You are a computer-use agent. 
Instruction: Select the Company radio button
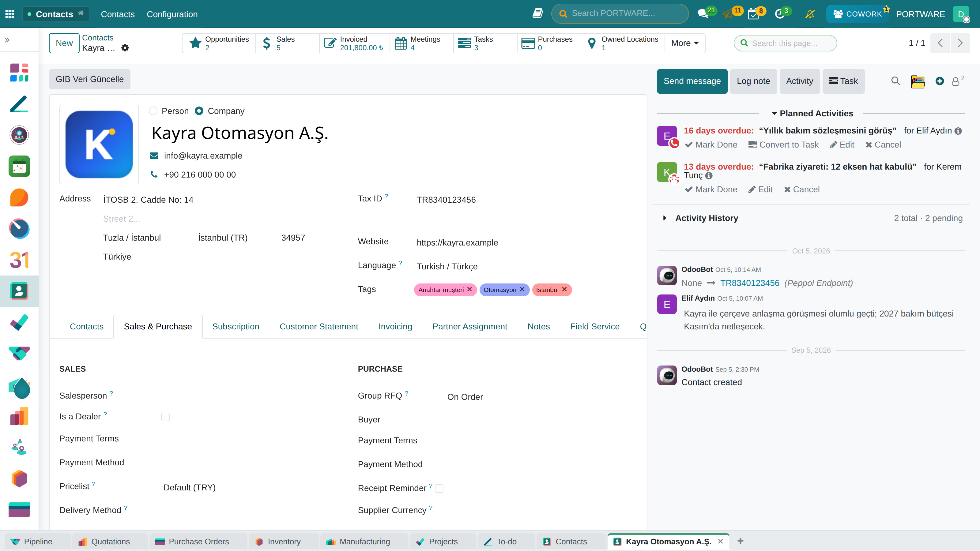tap(199, 111)
